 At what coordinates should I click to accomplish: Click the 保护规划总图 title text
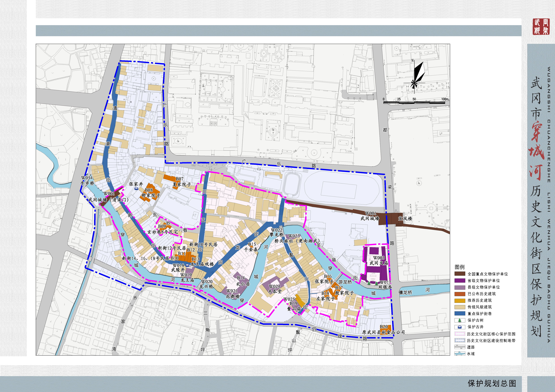492,383
